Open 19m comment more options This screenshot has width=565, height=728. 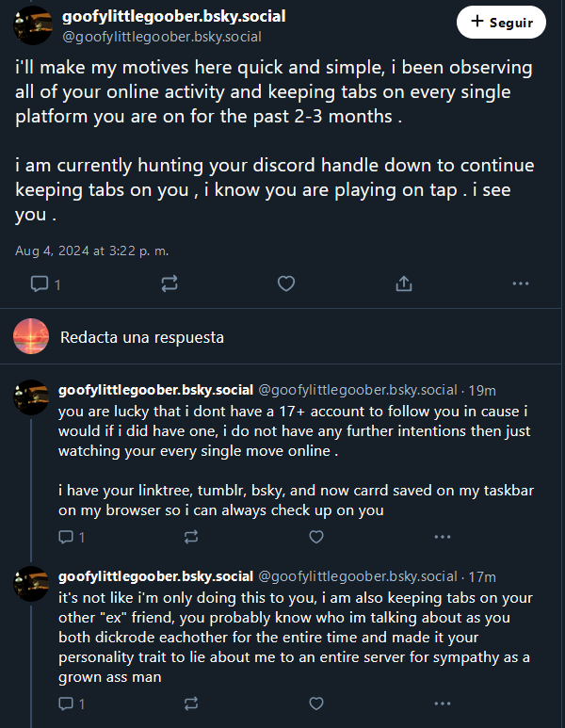pyautogui.click(x=443, y=538)
